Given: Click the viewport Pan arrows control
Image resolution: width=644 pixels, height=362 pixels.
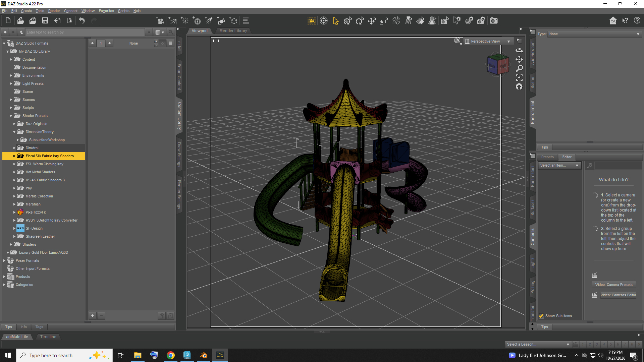Looking at the screenshot, I should (519, 59).
